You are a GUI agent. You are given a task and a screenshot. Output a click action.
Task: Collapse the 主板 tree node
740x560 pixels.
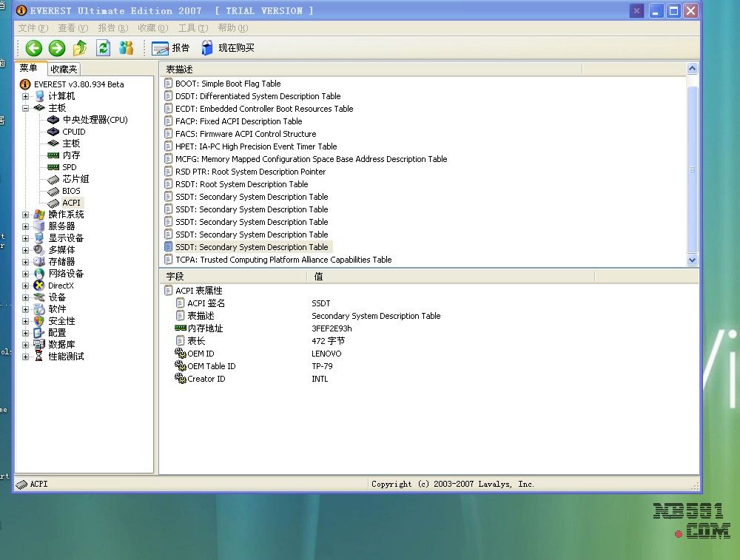coord(26,108)
